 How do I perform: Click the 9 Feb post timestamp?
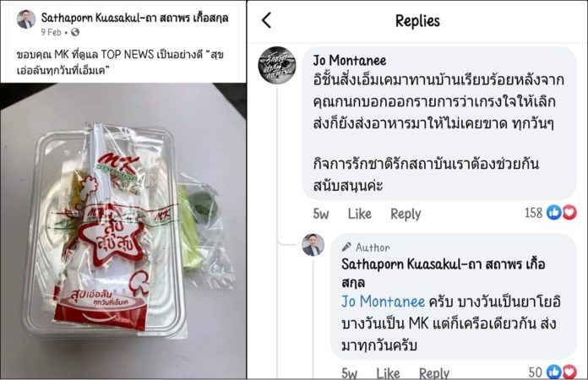pyautogui.click(x=51, y=32)
